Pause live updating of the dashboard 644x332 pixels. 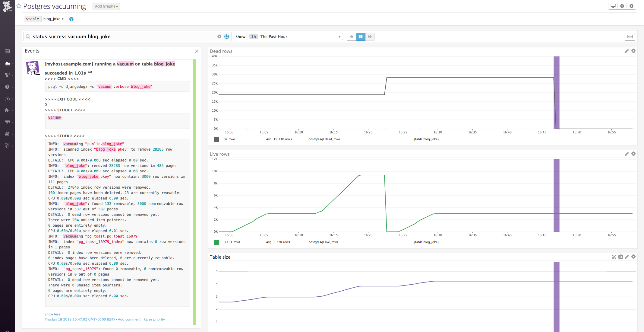coord(361,37)
